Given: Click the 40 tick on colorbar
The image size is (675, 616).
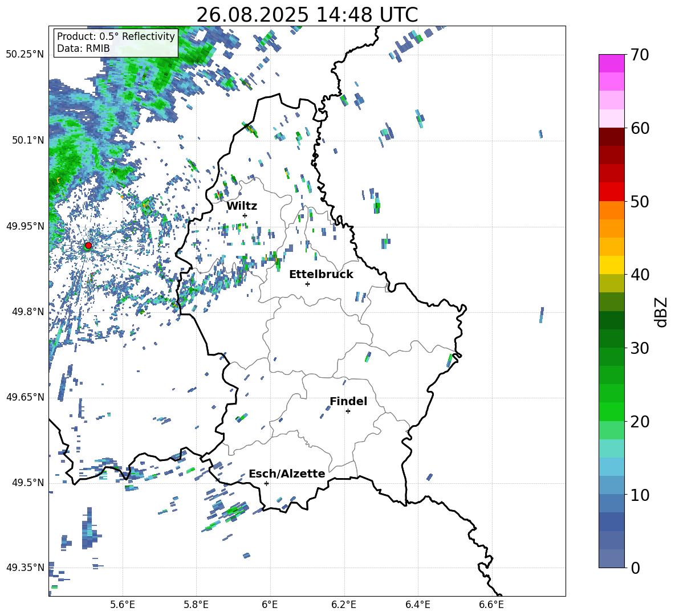Looking at the screenshot, I should (x=639, y=275).
